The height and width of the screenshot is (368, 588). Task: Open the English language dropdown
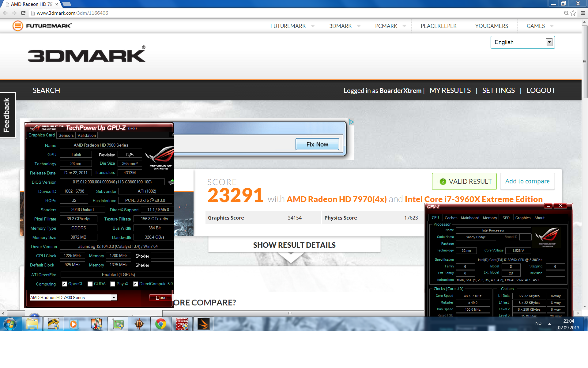(522, 42)
